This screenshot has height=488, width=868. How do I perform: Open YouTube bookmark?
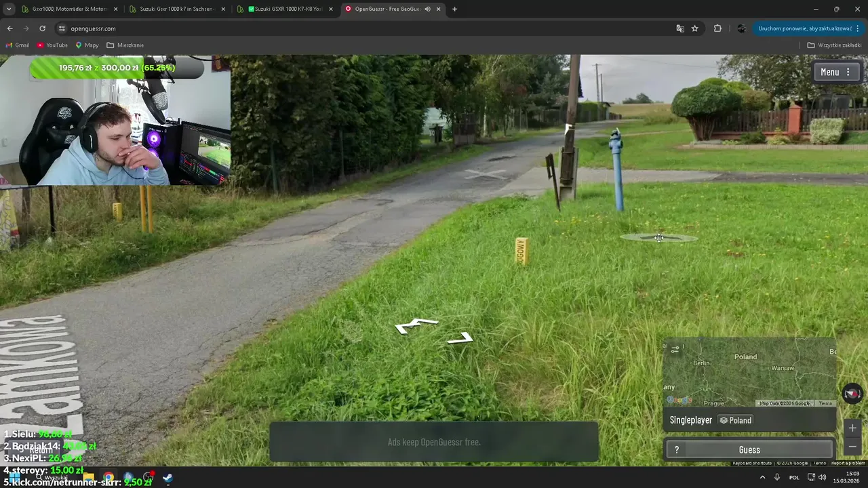pos(52,45)
